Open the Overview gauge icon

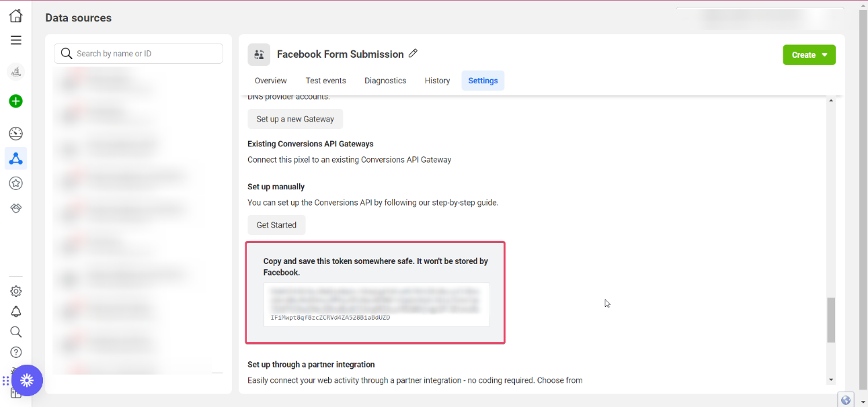point(16,133)
